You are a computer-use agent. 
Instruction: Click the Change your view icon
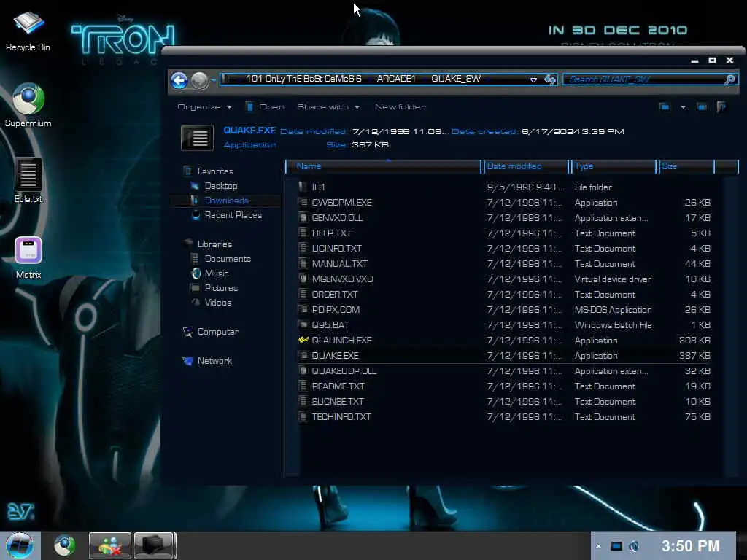tap(665, 106)
